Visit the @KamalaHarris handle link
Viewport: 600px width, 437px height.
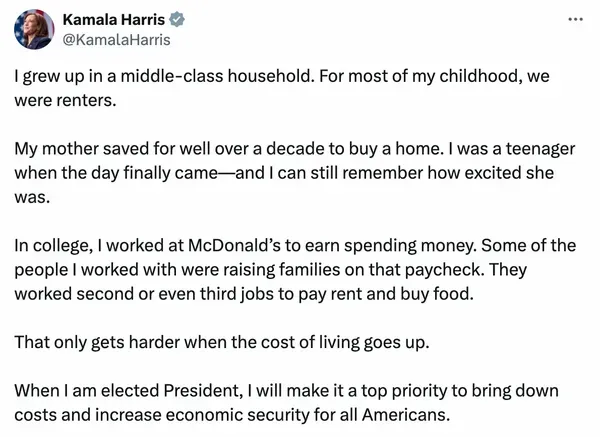(116, 40)
